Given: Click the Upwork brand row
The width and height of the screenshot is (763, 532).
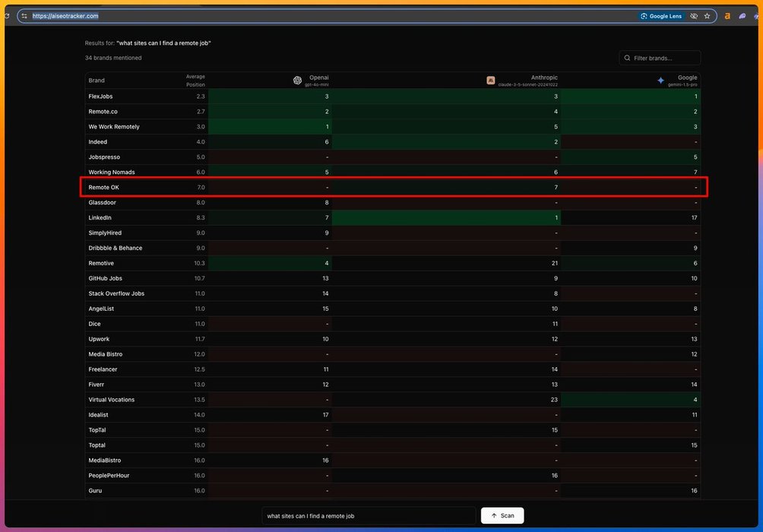Looking at the screenshot, I should point(99,339).
